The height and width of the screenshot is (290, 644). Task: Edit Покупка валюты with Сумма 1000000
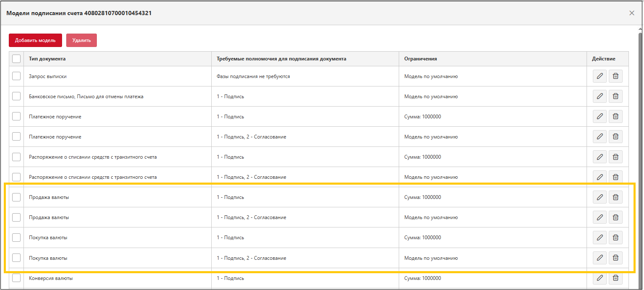coord(600,237)
